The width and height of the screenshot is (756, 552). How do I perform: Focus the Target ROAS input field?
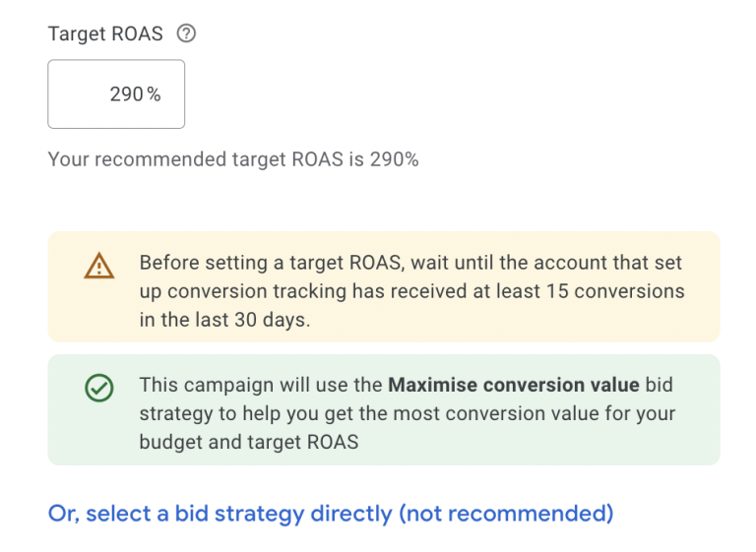pos(116,94)
